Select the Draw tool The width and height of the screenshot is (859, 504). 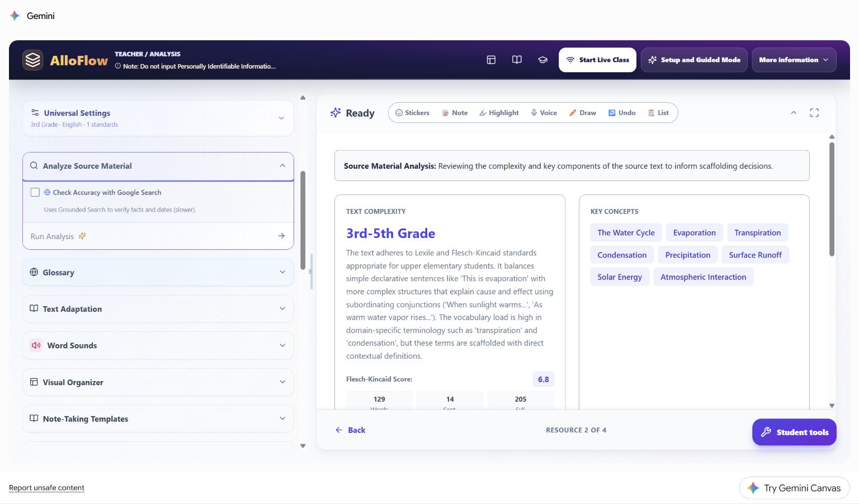pyautogui.click(x=582, y=113)
